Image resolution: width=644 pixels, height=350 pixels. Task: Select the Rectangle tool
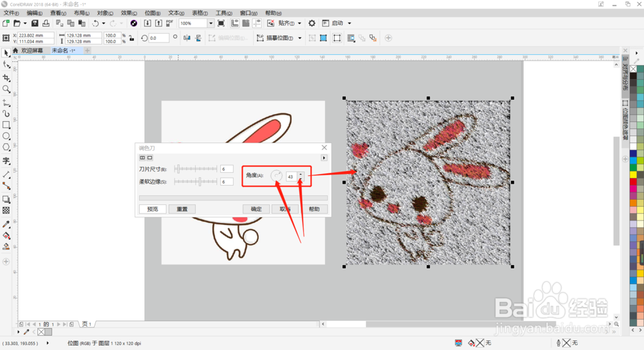tap(6, 125)
